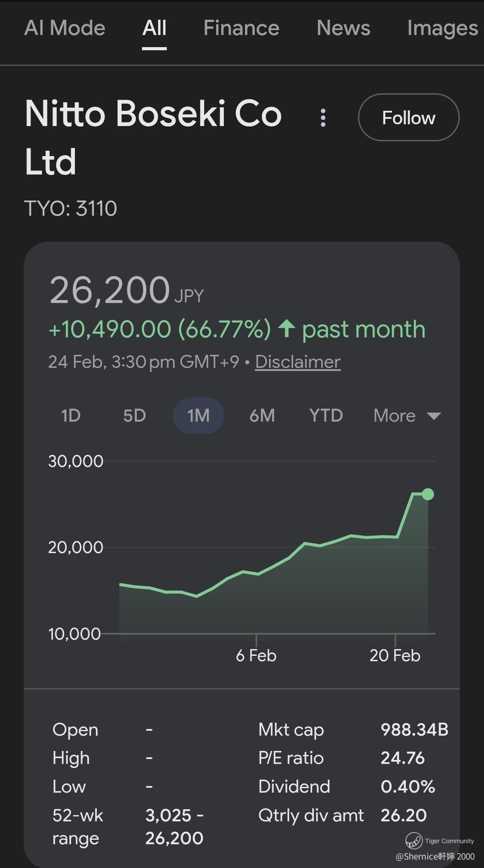
Task: Click the 6 Feb marker on the chart axis
Action: click(x=256, y=655)
